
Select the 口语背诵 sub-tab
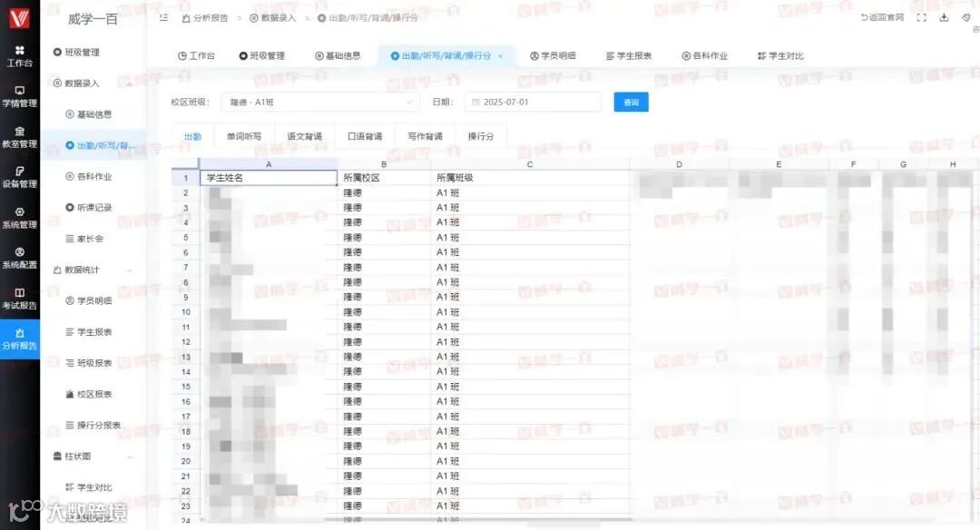click(365, 136)
